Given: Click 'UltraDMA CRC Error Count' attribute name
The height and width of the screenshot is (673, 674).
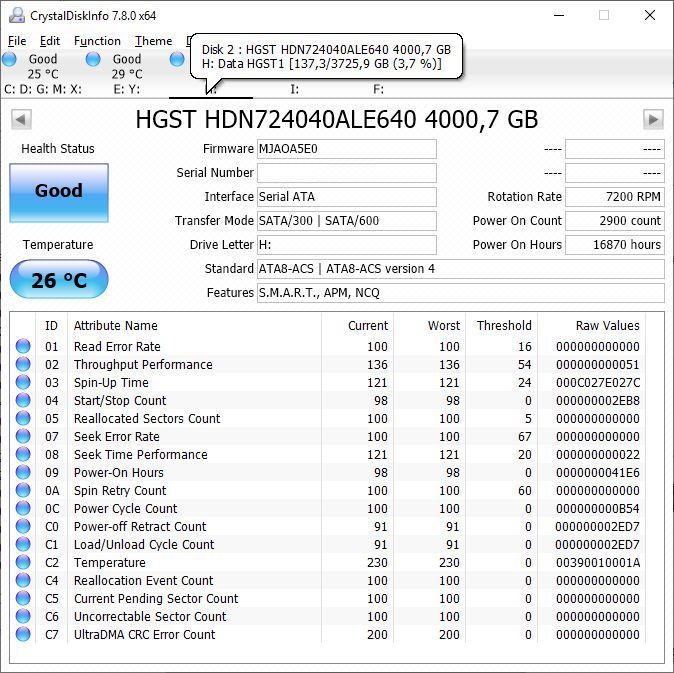Looking at the screenshot, I should pos(144,635).
